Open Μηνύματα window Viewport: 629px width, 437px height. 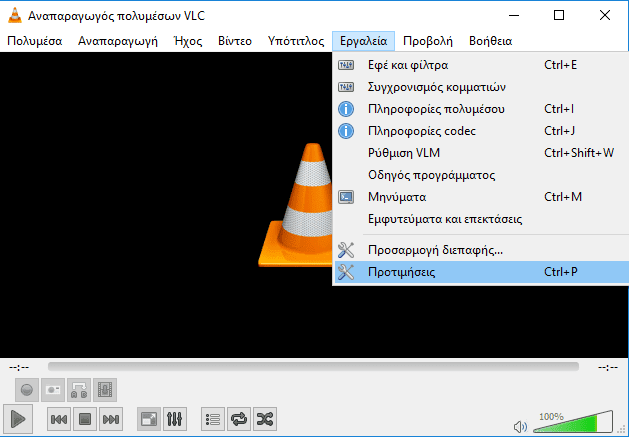[482, 197]
